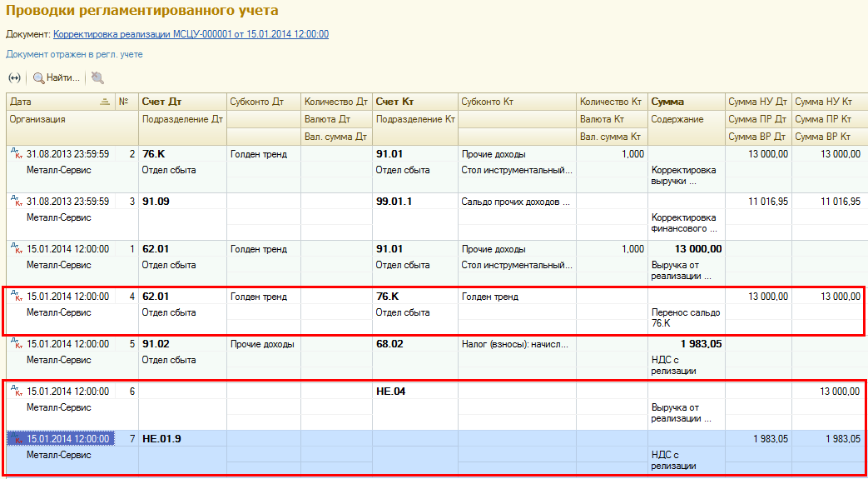Screen dimensions: 868x479
Task: Select the Налог (взносы): начисл... cell
Action: [x=517, y=344]
